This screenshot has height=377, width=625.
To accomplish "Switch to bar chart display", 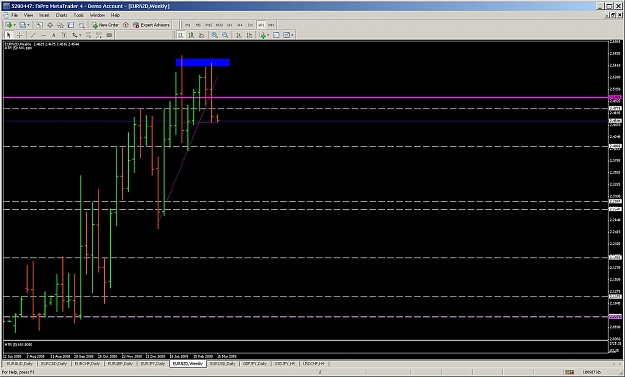I will (x=181, y=35).
